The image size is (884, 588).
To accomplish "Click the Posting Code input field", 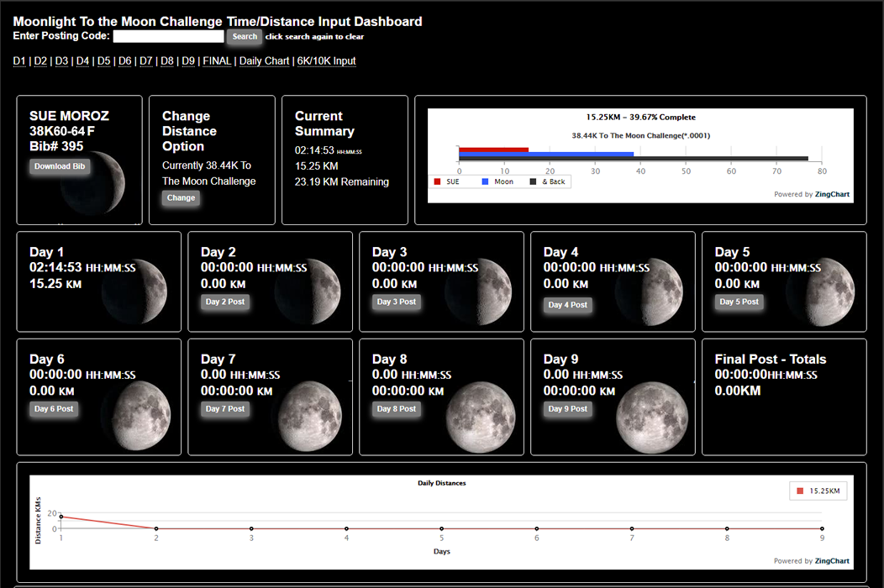I will tap(169, 36).
